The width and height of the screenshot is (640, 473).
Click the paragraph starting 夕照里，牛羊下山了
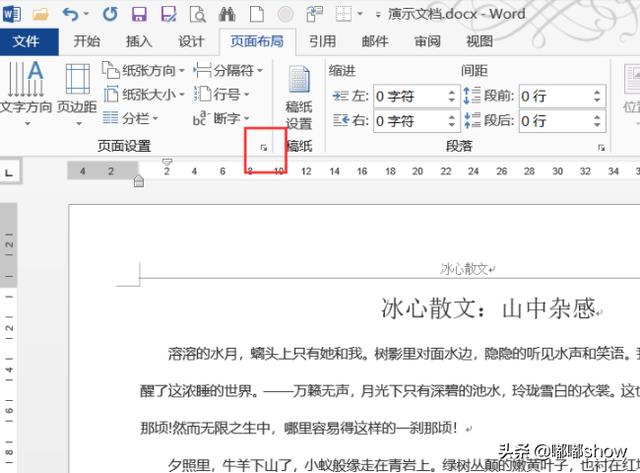pyautogui.click(x=404, y=465)
